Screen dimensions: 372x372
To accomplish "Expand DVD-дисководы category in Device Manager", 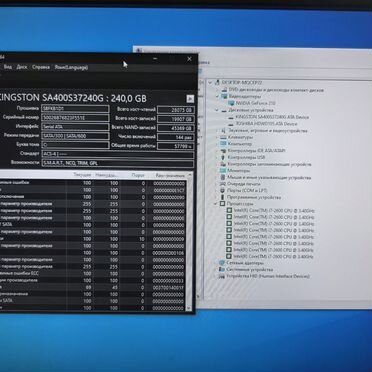I will pos(217,90).
